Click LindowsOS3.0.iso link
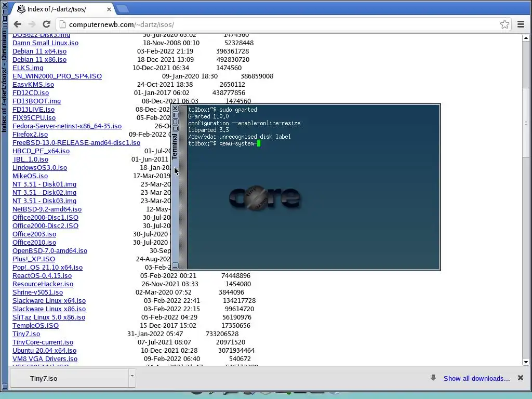The height and width of the screenshot is (399, 532). (39, 168)
